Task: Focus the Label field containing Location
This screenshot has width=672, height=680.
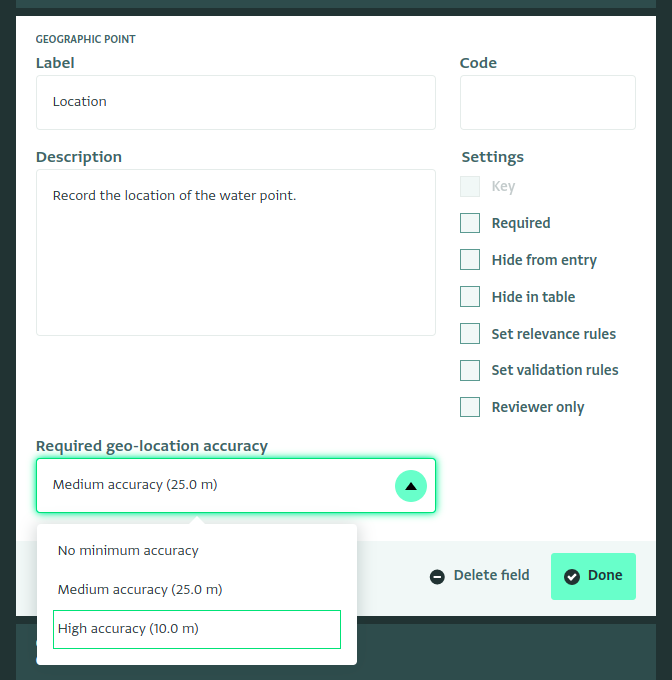Action: coord(236,102)
